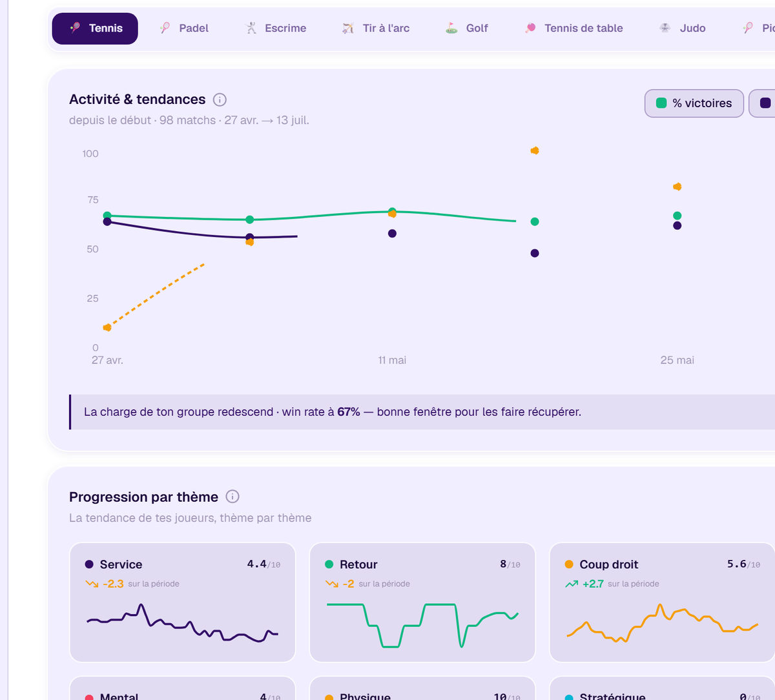The width and height of the screenshot is (775, 700).
Task: Click the green data point at 27 avr.
Action: (107, 216)
